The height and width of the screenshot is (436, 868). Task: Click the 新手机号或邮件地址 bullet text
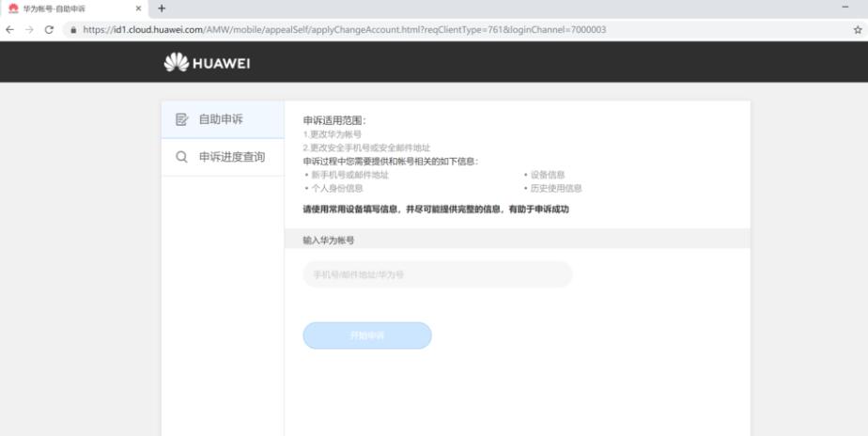pyautogui.click(x=349, y=175)
